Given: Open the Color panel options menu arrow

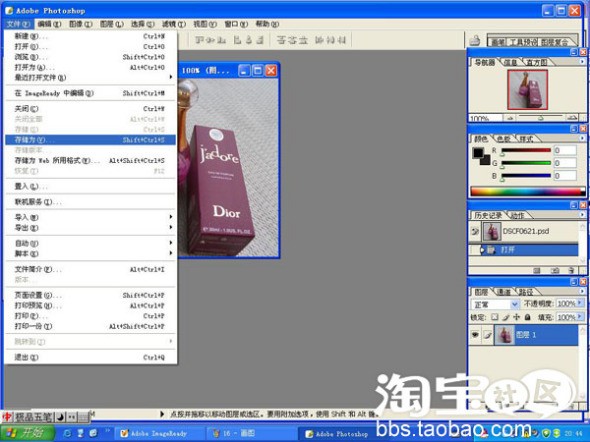Looking at the screenshot, I should tap(582, 138).
